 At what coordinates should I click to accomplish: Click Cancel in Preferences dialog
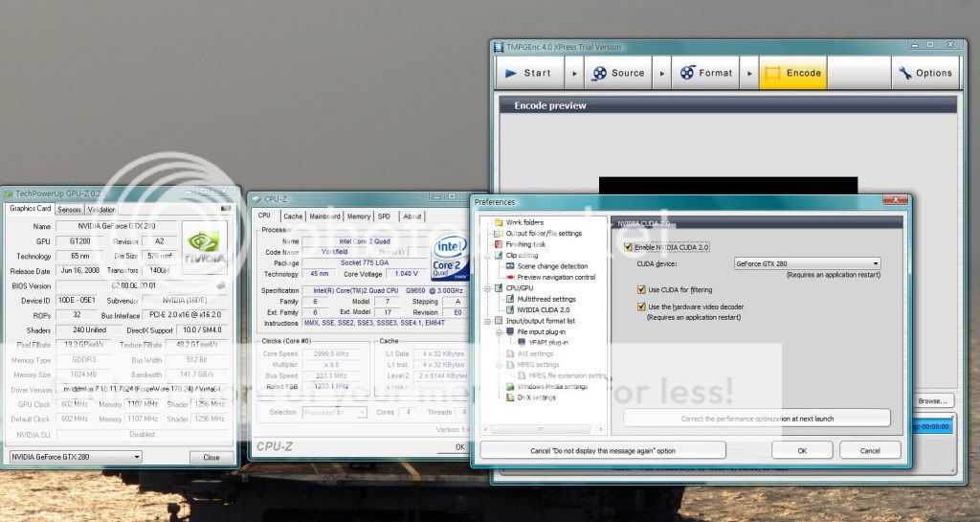[870, 450]
